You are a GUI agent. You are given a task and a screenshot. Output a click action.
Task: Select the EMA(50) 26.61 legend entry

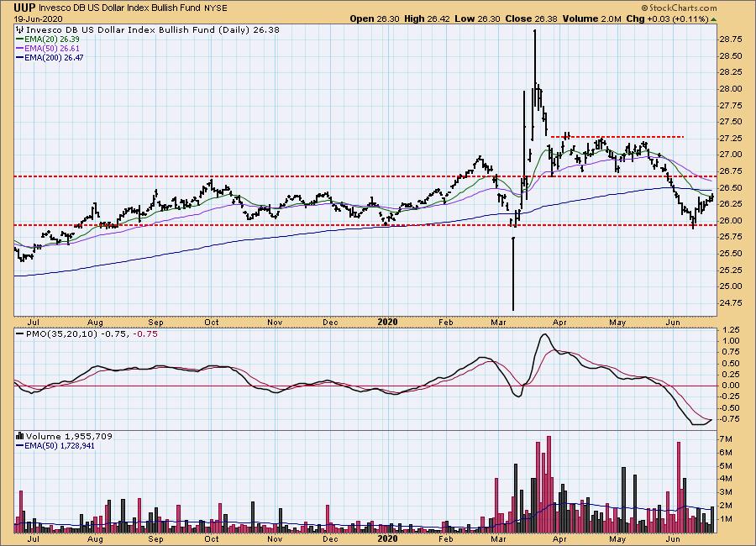(48, 48)
